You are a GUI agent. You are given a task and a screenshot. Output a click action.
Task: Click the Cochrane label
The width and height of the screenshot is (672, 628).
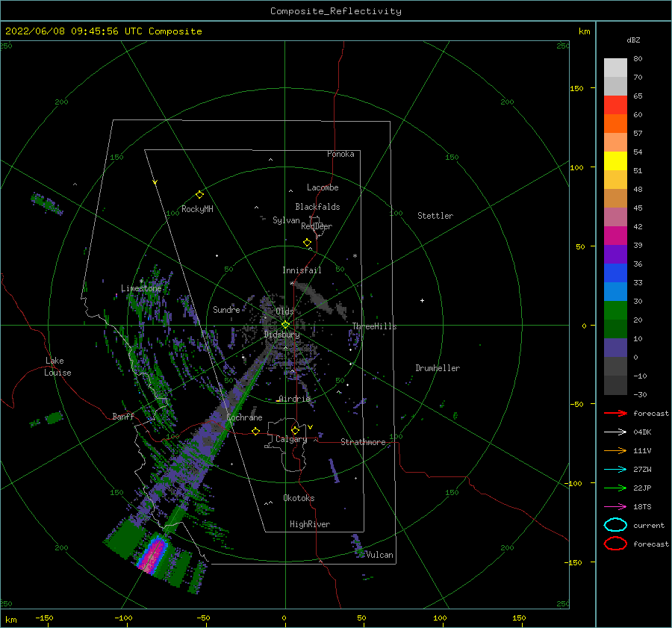click(244, 417)
